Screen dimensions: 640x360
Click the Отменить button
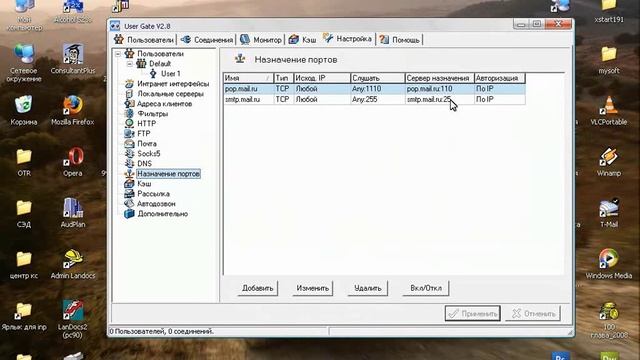coord(533,313)
